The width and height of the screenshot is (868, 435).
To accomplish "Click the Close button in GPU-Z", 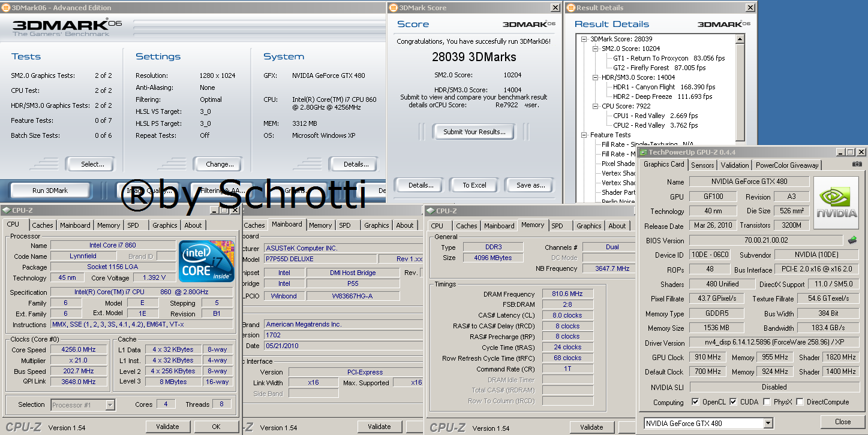I will point(843,422).
